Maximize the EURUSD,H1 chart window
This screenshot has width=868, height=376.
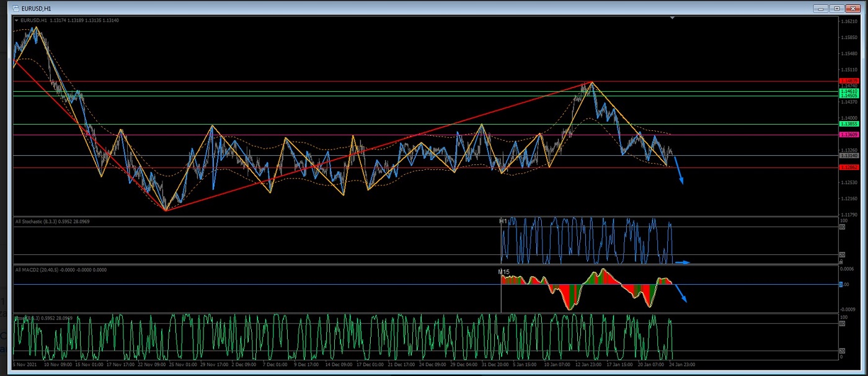coord(837,9)
